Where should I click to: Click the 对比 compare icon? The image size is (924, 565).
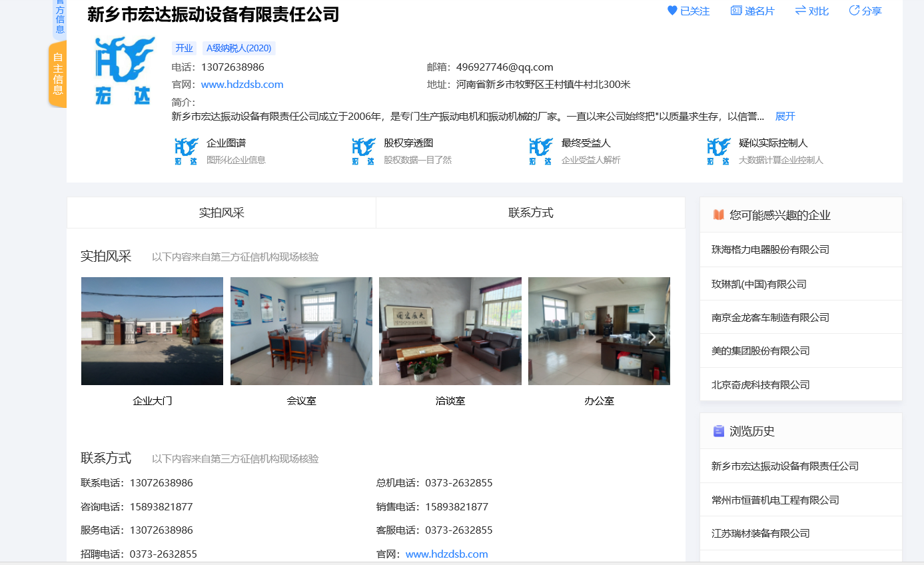point(811,11)
